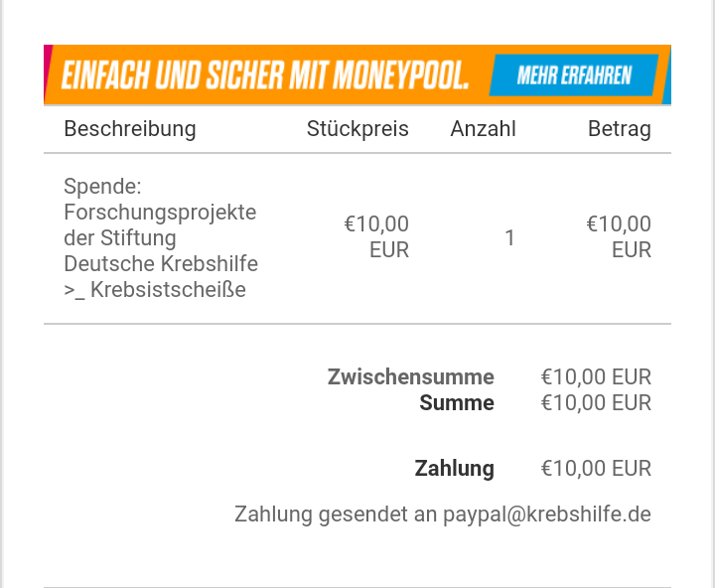Click the Betrag column header
The image size is (715, 588).
(620, 129)
